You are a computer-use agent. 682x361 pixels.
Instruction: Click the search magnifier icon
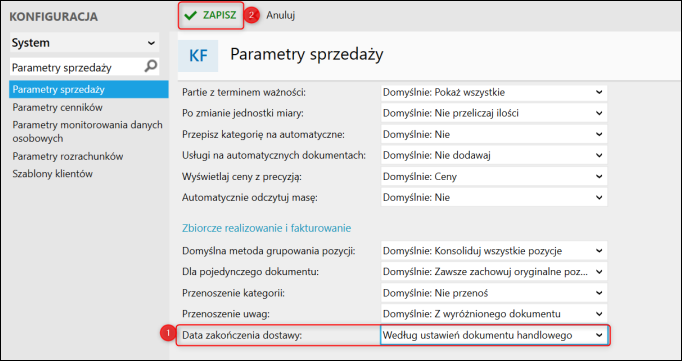[150, 67]
